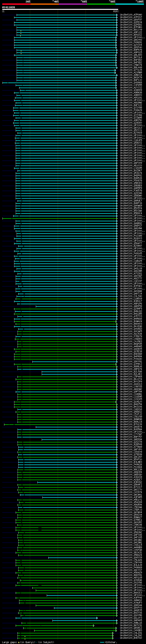Screen dimensions: 146x644
Task: Select hit label UniRef100_A9PG15
Action: click(x=131, y=52)
